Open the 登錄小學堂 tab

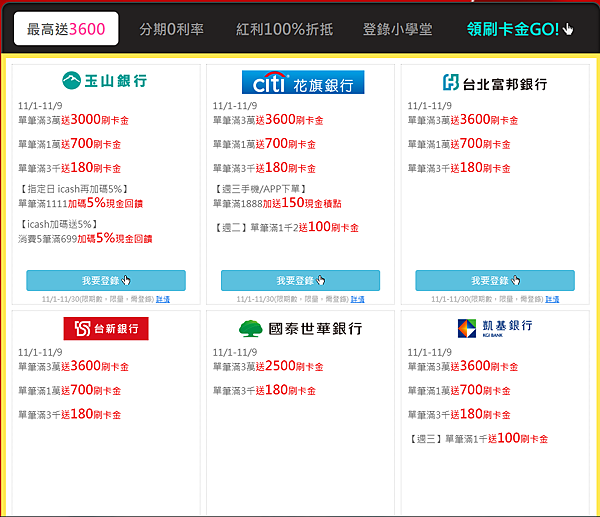coord(398,29)
